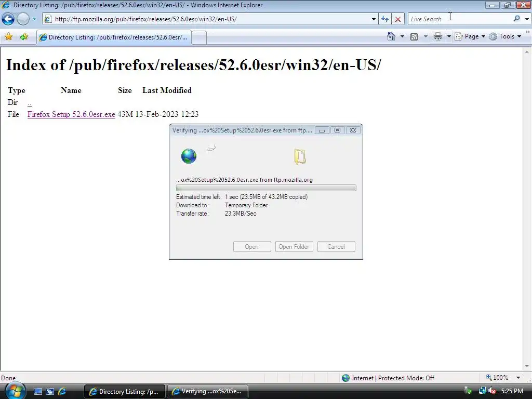Expand the zoom level dropdown arrow
The width and height of the screenshot is (532, 399).
[518, 378]
